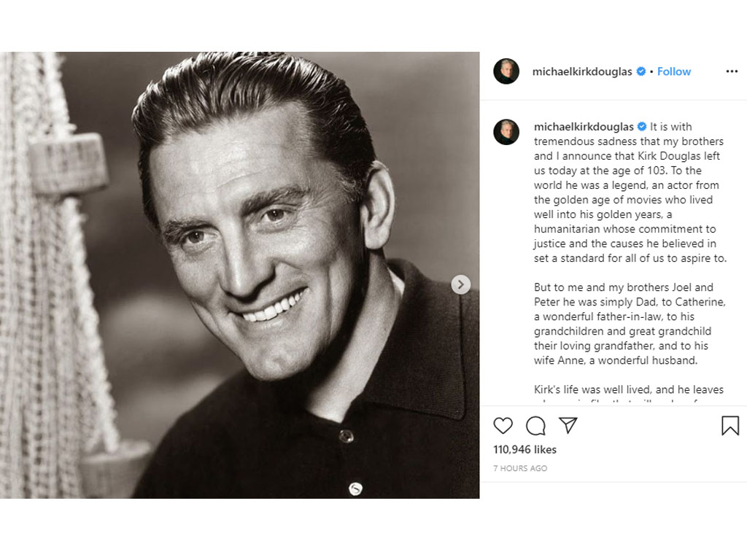Click the "wife Anne, a wonderful husband" line

click(616, 360)
